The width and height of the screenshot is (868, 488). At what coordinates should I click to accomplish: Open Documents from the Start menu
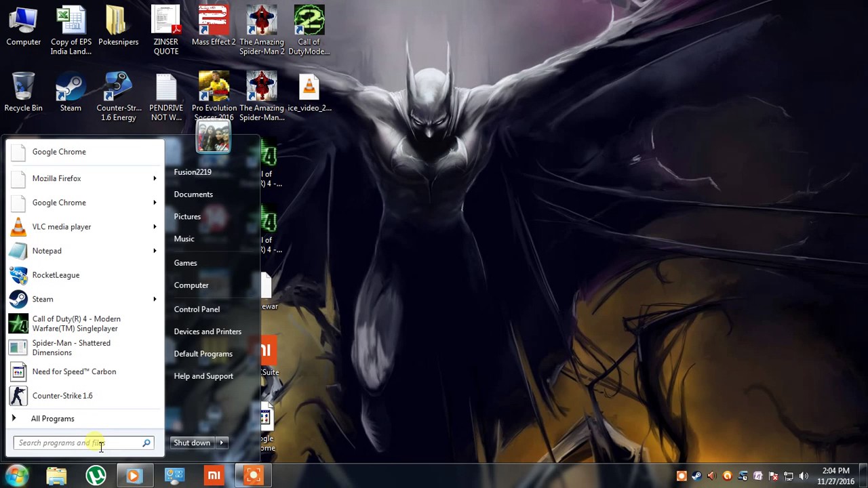coord(193,195)
